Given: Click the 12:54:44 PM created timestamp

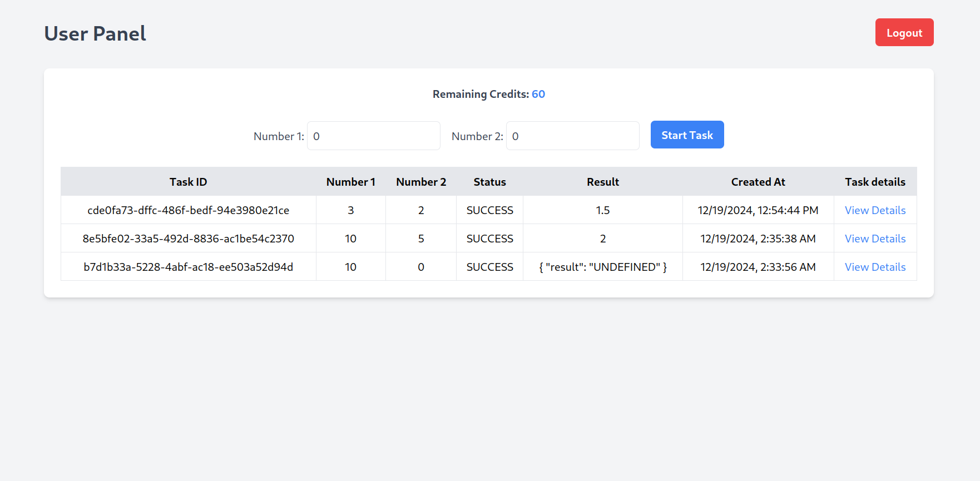Looking at the screenshot, I should [x=758, y=210].
